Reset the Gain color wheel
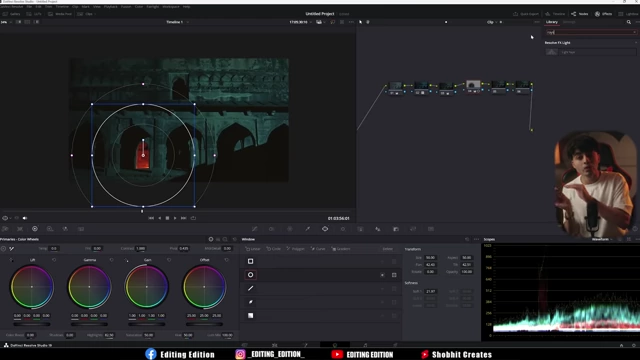Screen dimensions: 640x360 click(169, 260)
